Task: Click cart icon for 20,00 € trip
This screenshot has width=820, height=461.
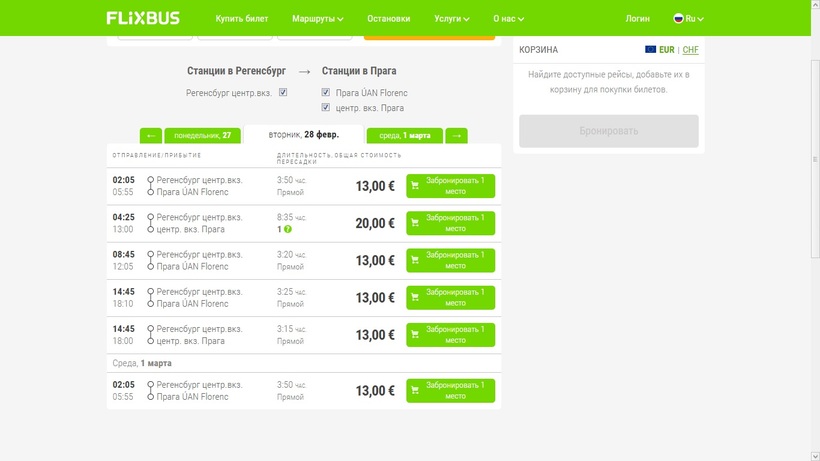Action: tap(415, 223)
